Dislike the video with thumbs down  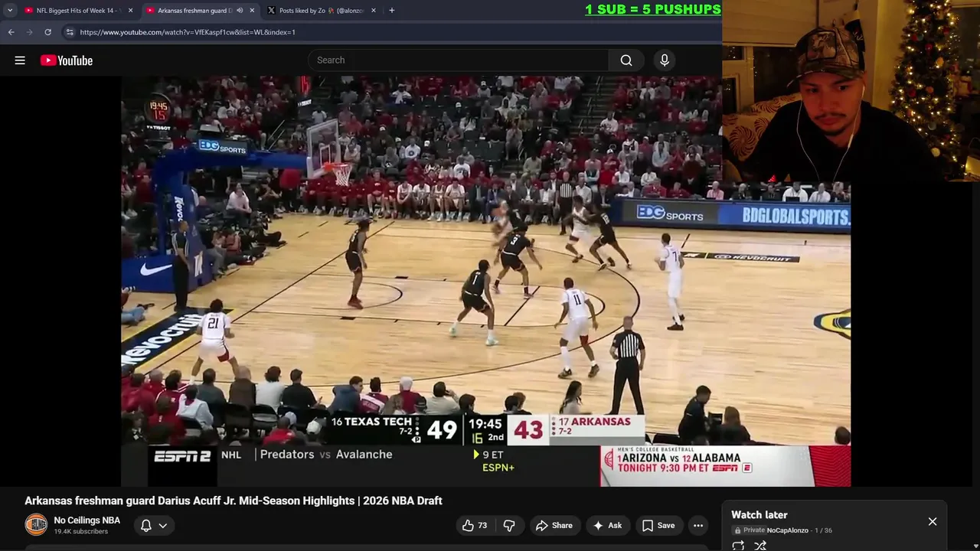click(x=509, y=526)
